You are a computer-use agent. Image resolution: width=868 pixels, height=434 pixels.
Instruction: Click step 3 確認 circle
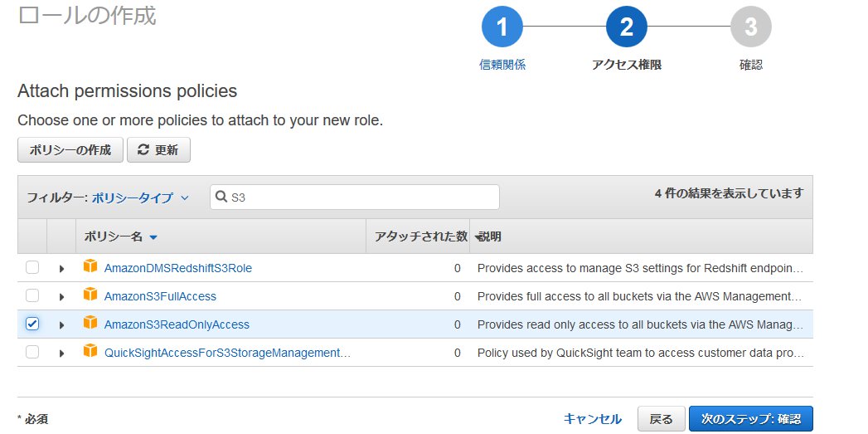[x=750, y=27]
